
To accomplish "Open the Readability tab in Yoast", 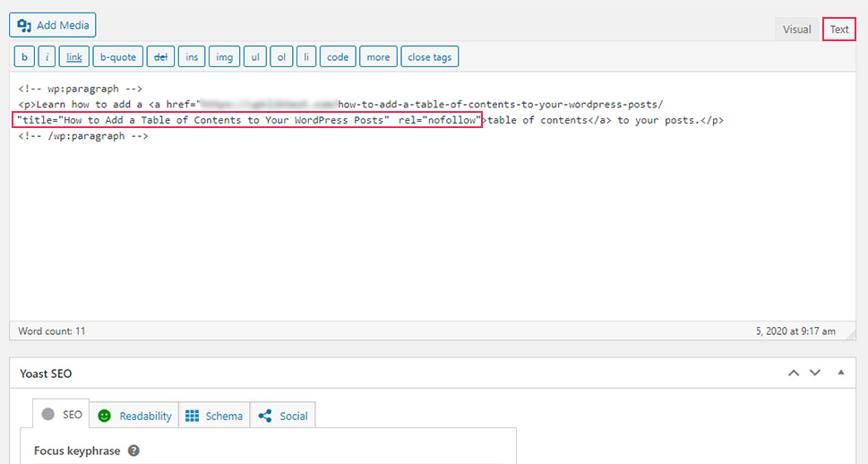I will (134, 416).
